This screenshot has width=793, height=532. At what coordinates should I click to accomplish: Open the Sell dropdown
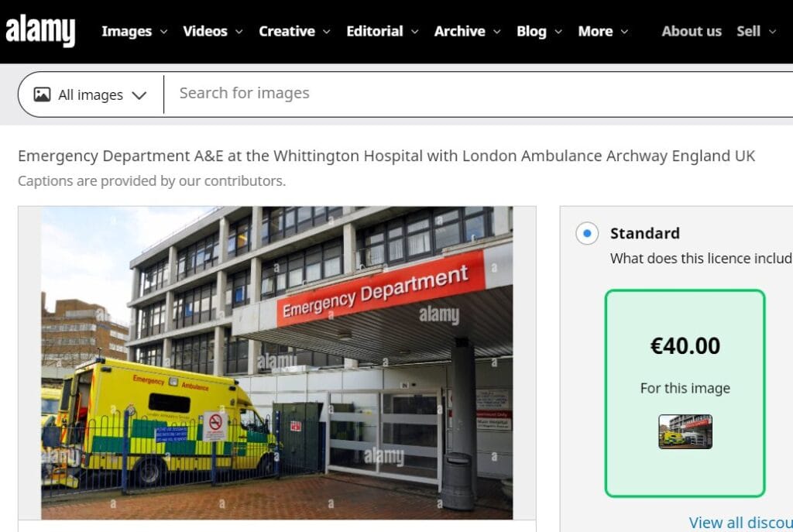pos(756,31)
